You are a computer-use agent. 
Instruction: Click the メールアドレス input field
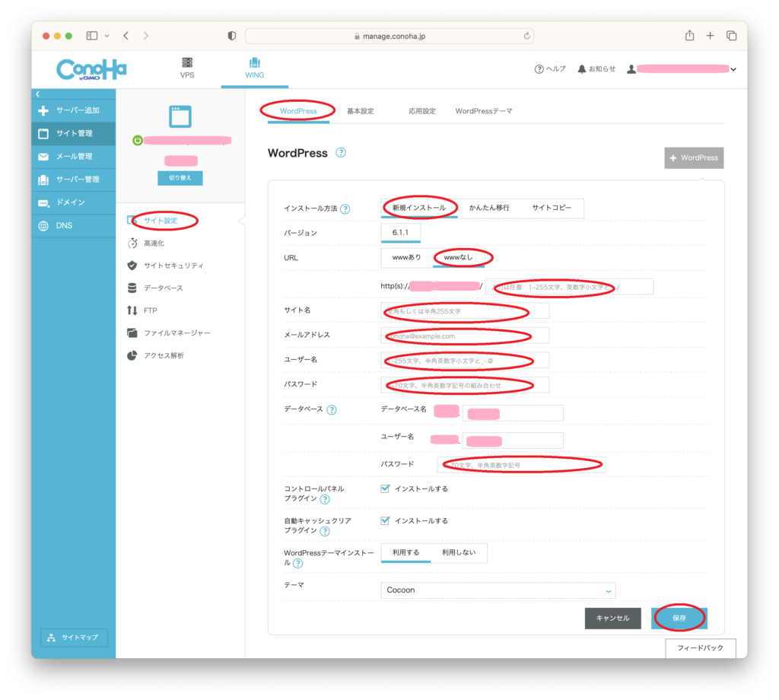[465, 336]
